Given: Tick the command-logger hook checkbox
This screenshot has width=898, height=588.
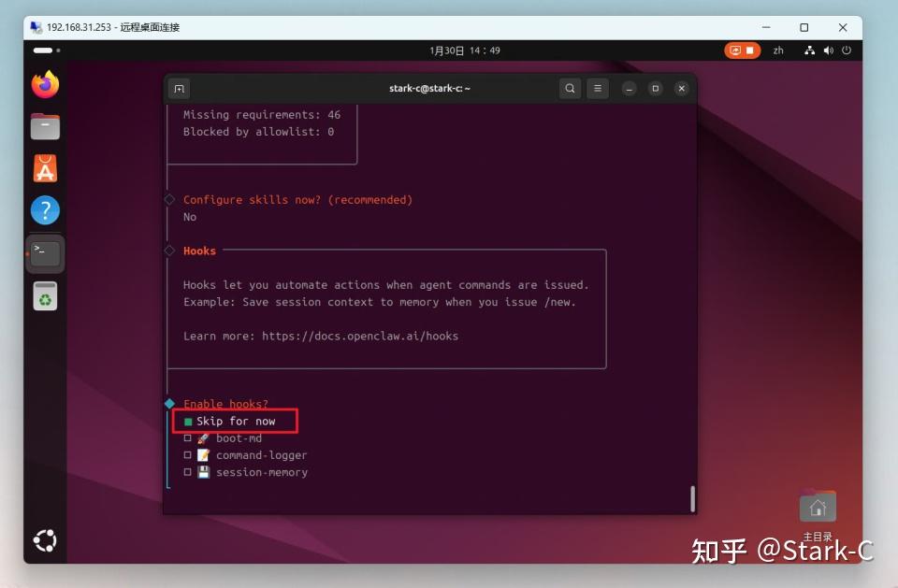Looking at the screenshot, I should pyautogui.click(x=187, y=454).
